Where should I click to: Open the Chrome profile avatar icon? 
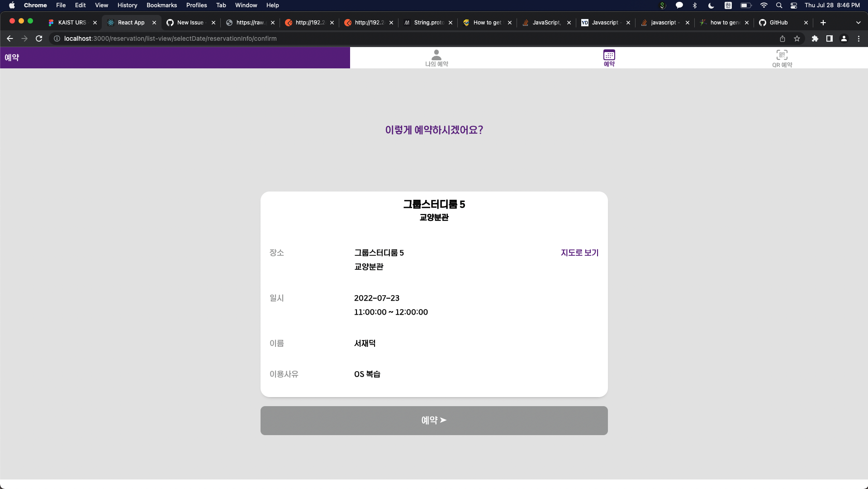click(844, 38)
